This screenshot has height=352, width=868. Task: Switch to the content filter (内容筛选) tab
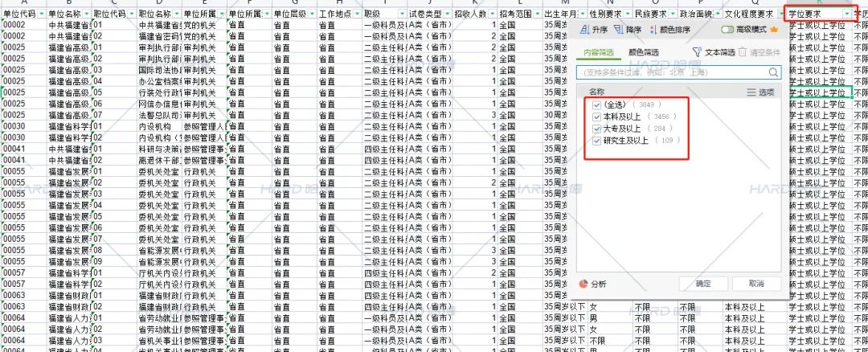(595, 52)
